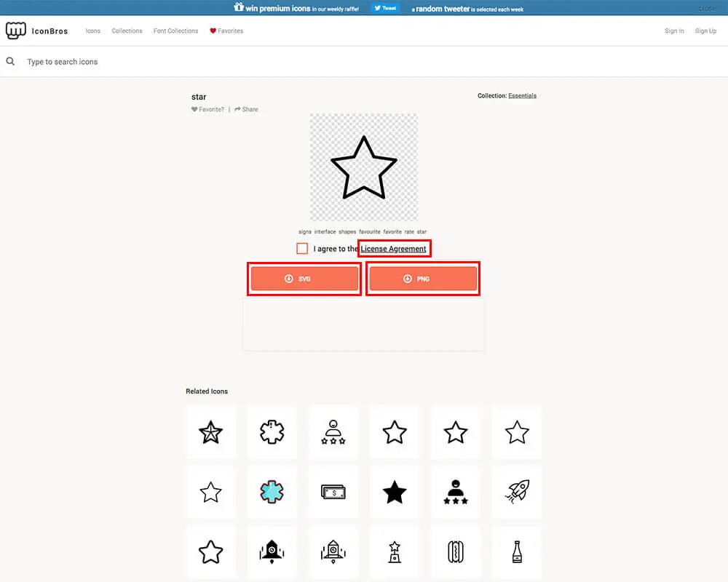
Task: Open the Favorites nav item
Action: pos(226,31)
